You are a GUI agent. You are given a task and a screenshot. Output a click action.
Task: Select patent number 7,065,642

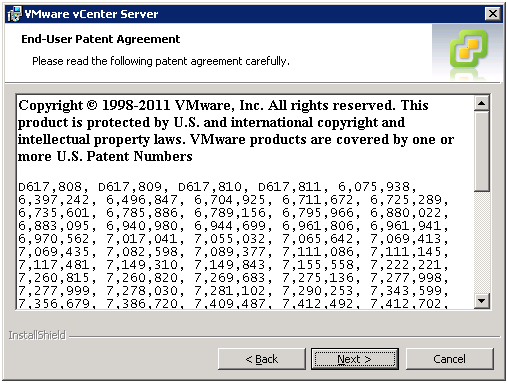318,239
